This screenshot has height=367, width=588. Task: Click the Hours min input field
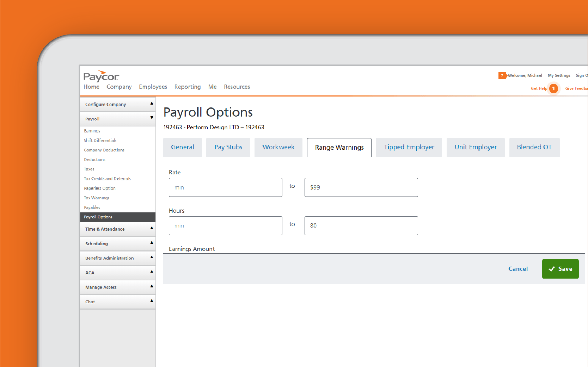click(x=226, y=226)
